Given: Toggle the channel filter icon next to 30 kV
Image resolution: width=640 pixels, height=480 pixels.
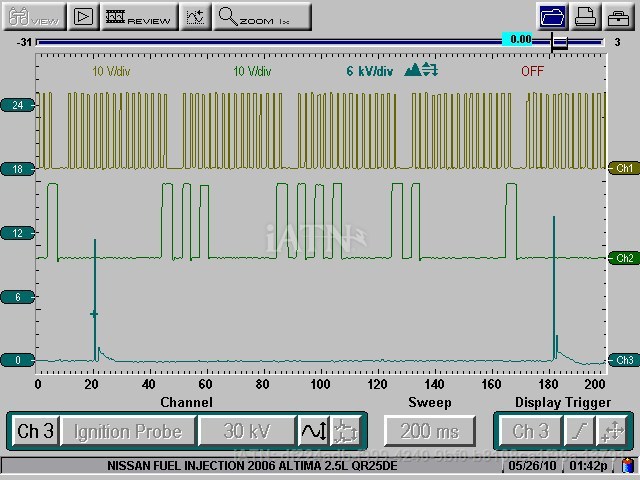Looking at the screenshot, I should click(x=345, y=431).
